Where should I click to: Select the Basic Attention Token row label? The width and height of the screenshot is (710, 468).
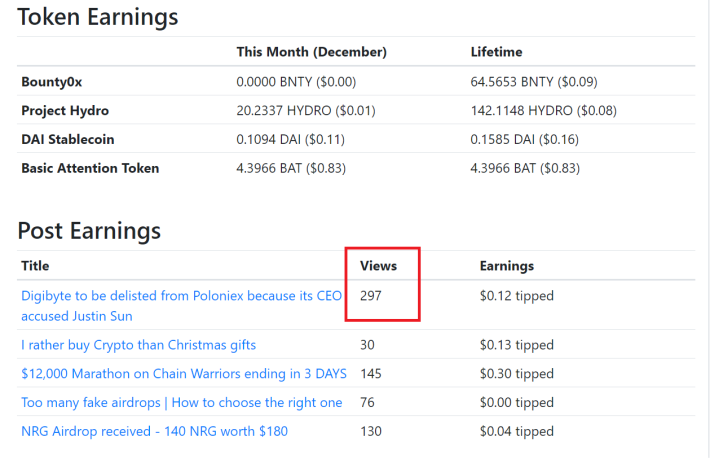pyautogui.click(x=90, y=168)
